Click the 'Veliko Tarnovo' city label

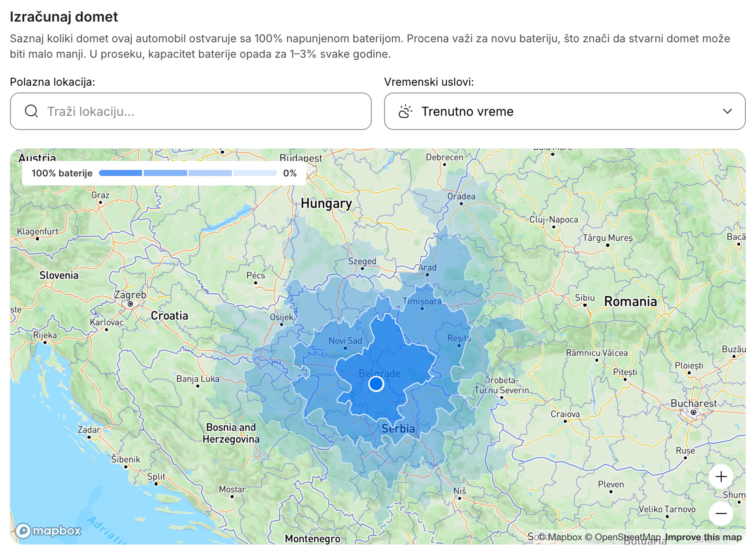(667, 509)
